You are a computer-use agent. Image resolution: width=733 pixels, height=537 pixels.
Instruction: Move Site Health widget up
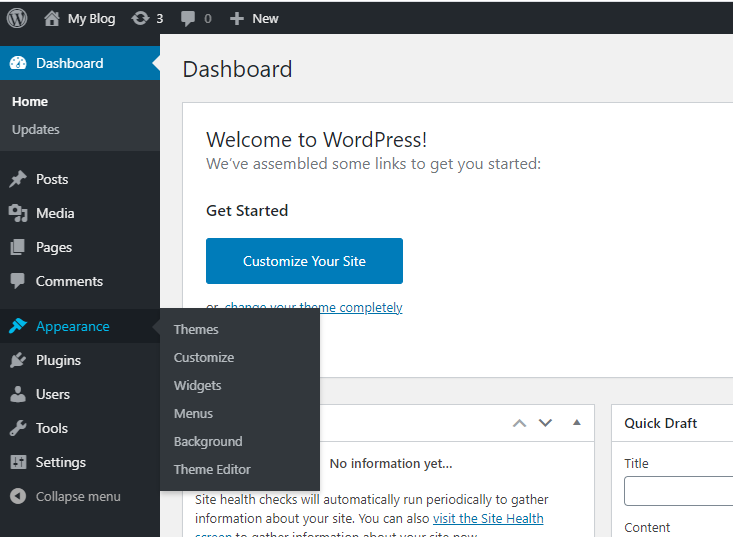pos(519,423)
